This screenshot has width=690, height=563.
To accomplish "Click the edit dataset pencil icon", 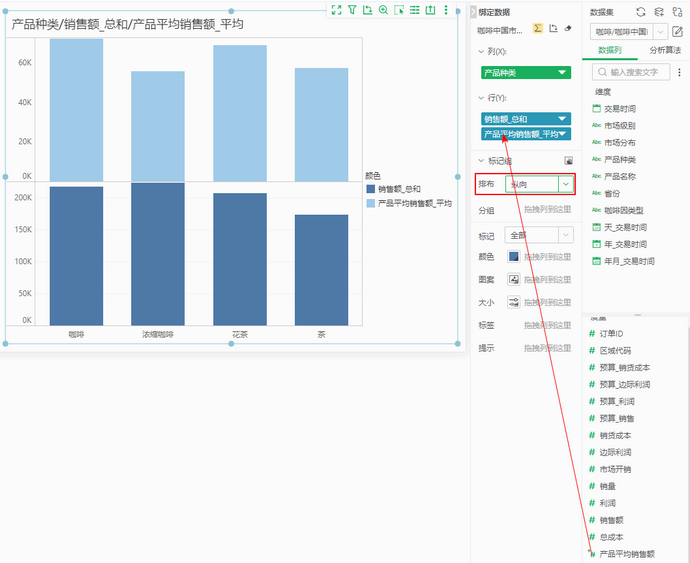I will (x=677, y=32).
